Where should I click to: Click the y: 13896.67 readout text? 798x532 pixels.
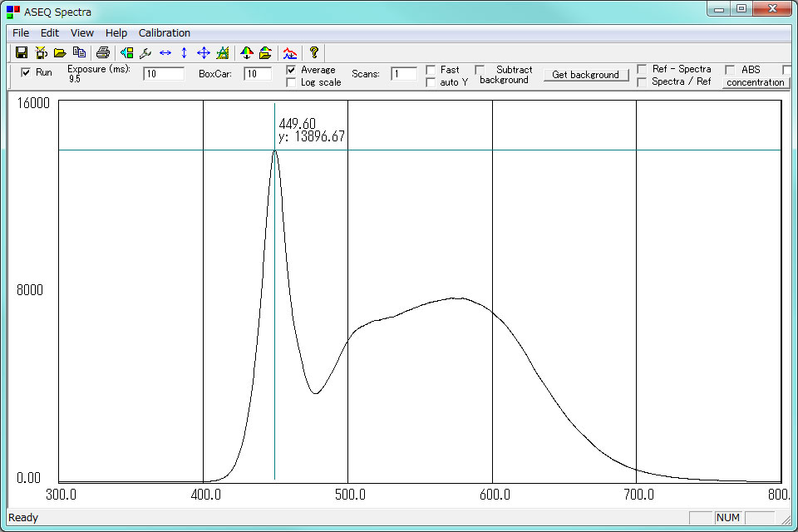tap(312, 136)
